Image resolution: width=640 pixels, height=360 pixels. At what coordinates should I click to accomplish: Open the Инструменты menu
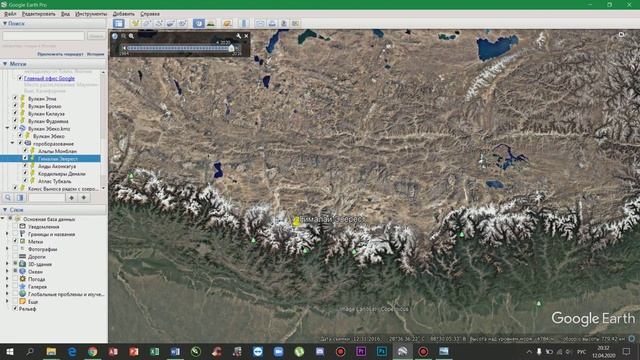click(91, 13)
